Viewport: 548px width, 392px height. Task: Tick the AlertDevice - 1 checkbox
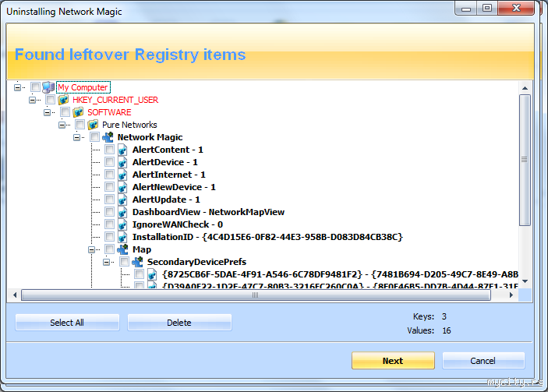[x=110, y=161]
